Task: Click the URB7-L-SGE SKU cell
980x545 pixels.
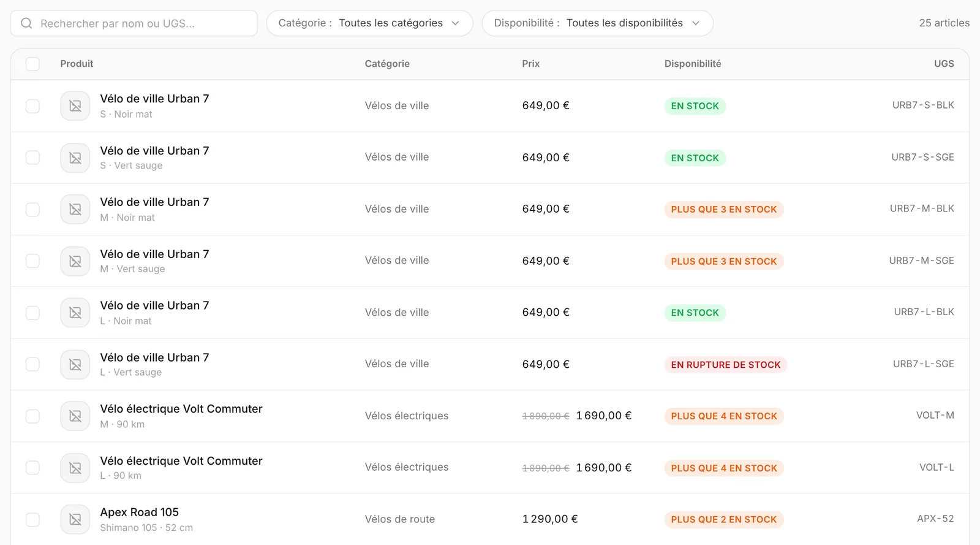Action: point(924,364)
